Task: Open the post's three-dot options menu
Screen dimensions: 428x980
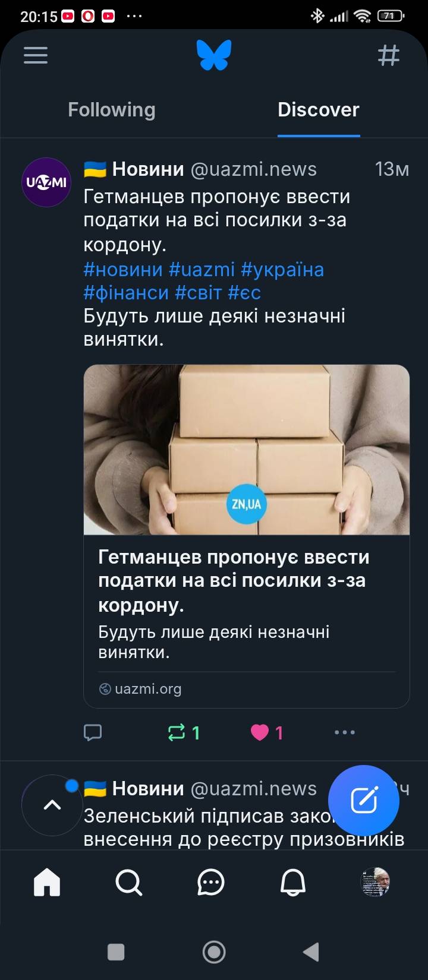Action: click(345, 732)
